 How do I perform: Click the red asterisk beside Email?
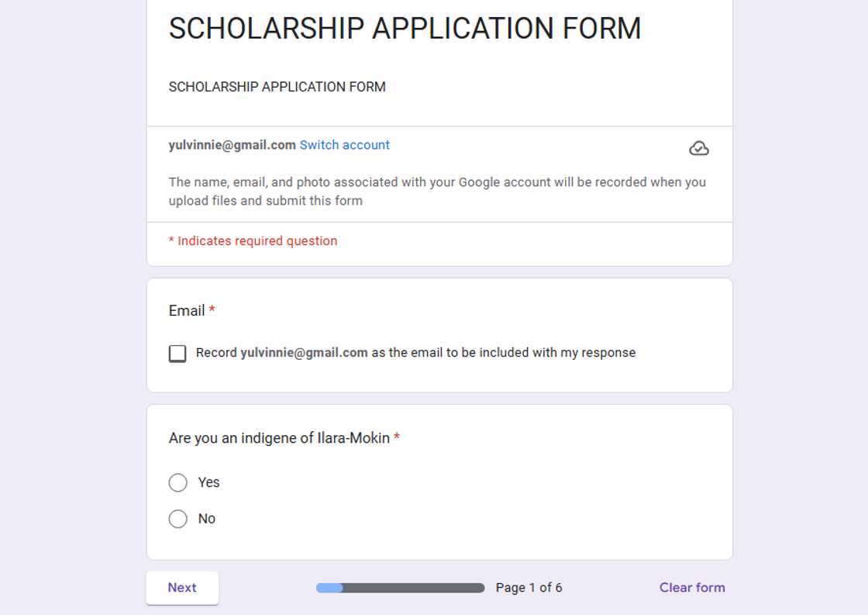212,310
